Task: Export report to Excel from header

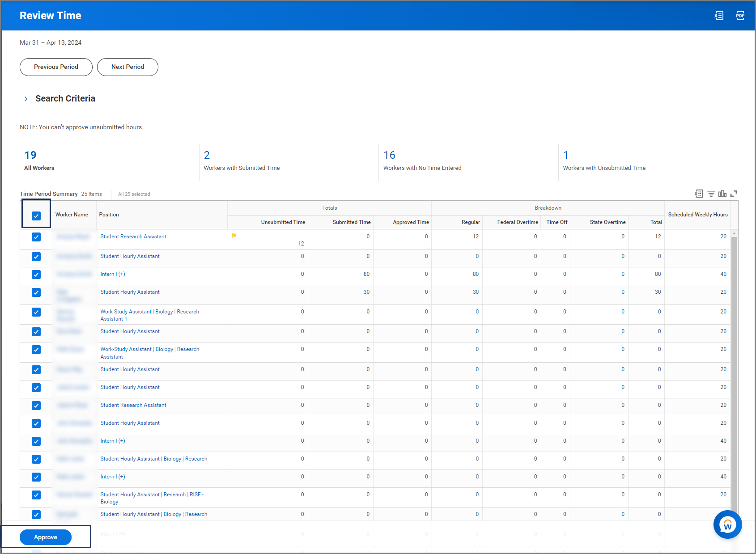Action: pos(719,16)
